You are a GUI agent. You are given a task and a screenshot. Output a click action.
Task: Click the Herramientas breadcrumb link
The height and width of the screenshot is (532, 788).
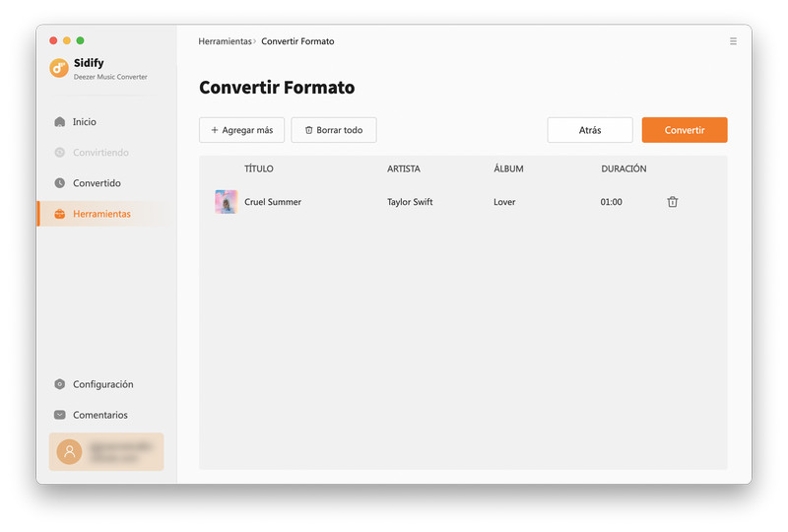(x=225, y=41)
